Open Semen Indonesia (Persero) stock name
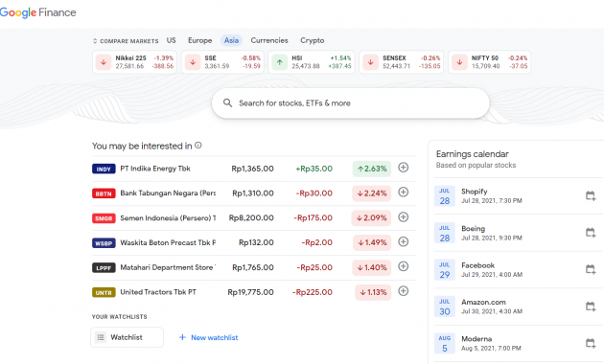 (x=168, y=217)
